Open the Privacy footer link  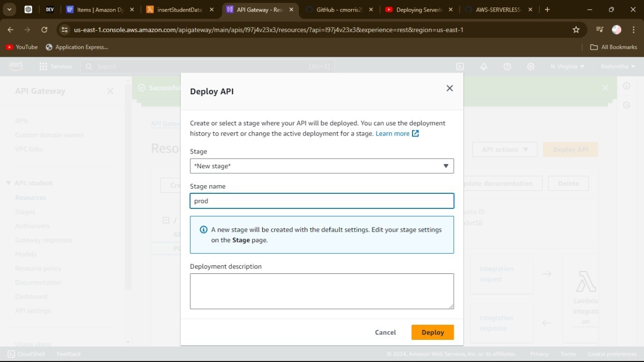click(x=539, y=354)
